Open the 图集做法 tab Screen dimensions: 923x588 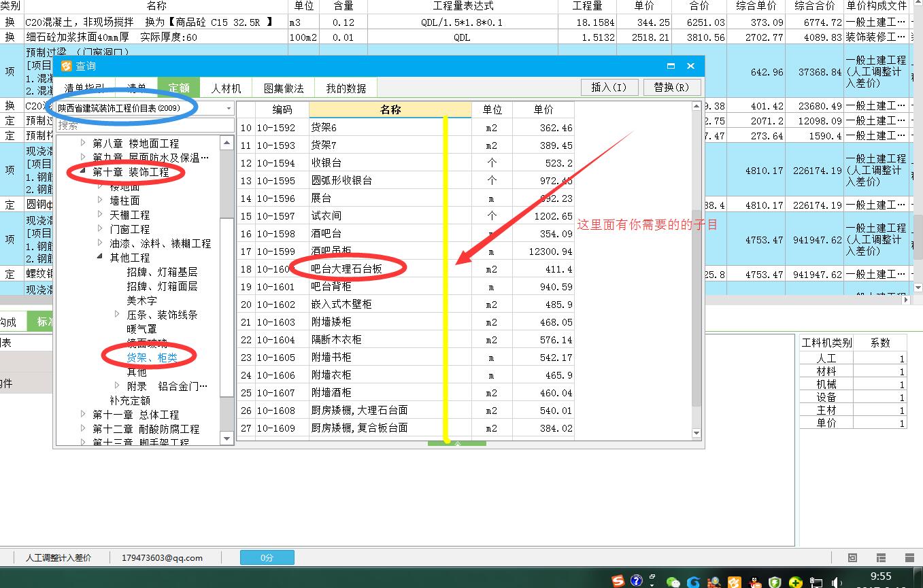284,88
